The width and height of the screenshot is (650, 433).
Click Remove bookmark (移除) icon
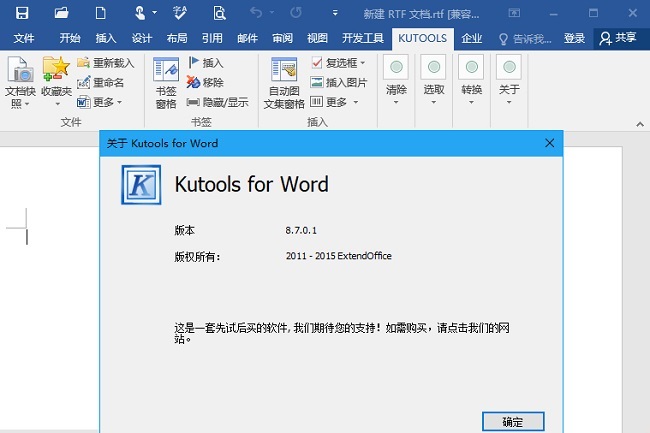[206, 82]
